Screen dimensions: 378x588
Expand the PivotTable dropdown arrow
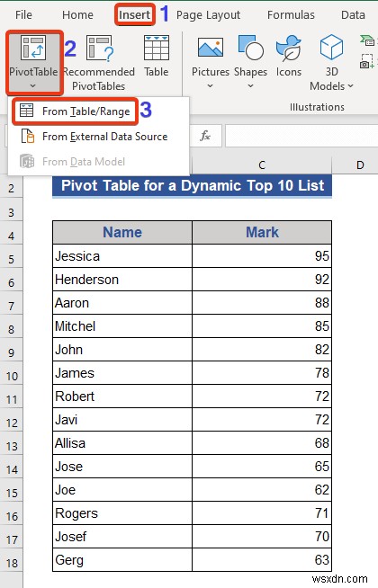[x=32, y=86]
